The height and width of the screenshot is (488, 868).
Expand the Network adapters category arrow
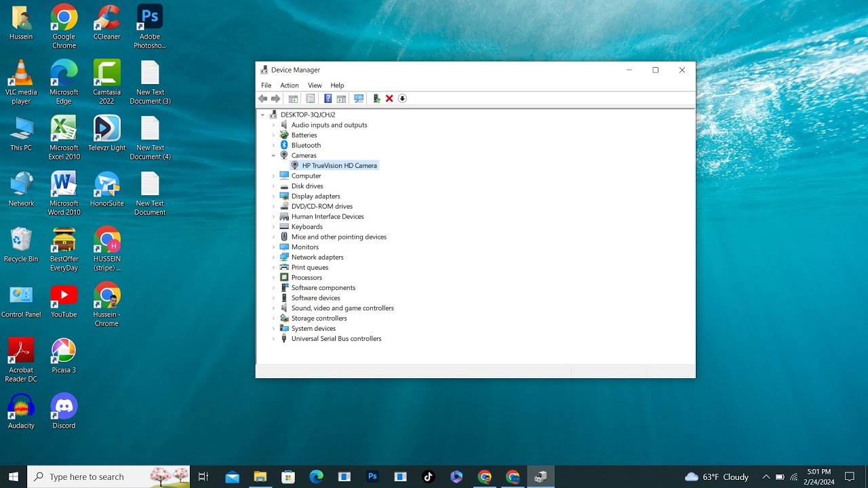point(274,258)
